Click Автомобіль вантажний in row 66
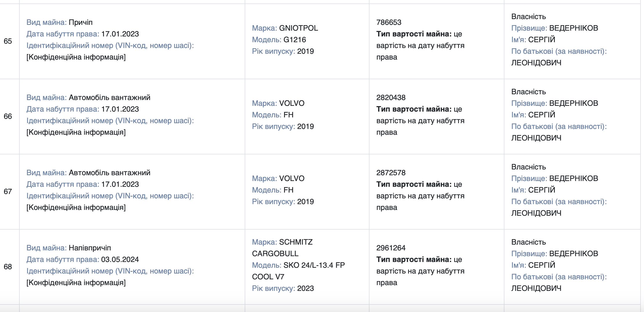 coord(109,97)
